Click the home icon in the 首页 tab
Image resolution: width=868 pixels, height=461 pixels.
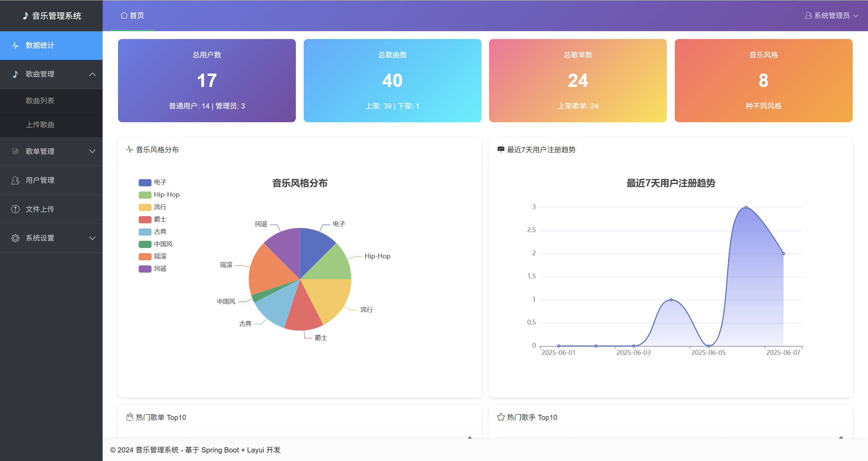click(124, 15)
